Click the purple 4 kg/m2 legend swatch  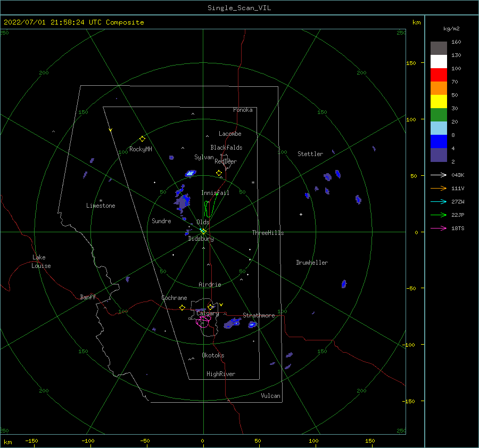[439, 154]
